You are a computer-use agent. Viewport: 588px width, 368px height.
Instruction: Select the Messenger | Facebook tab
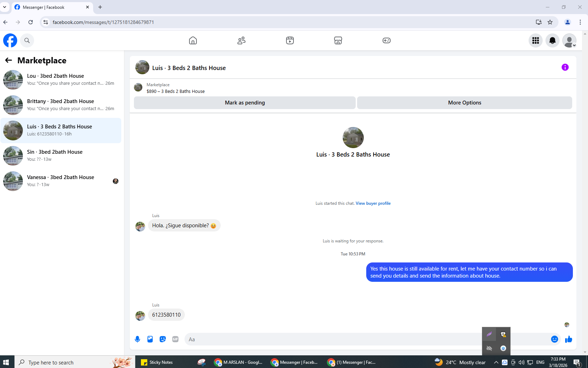[x=52, y=7]
